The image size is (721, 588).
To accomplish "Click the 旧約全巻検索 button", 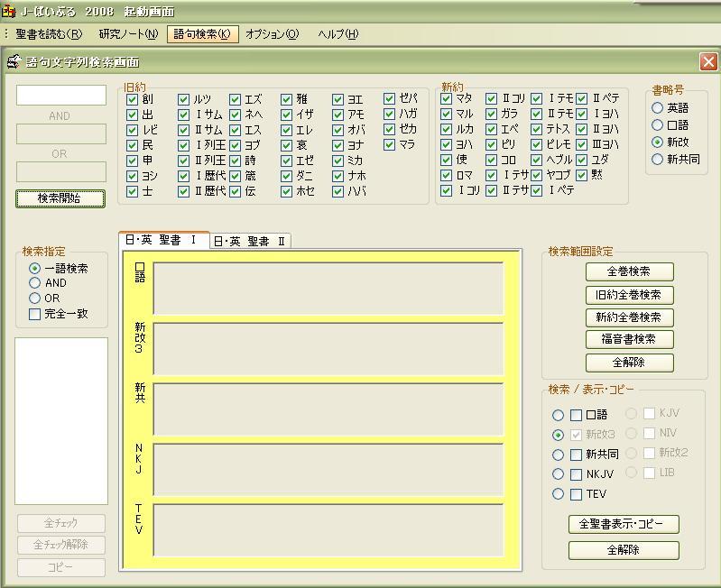I will point(630,295).
